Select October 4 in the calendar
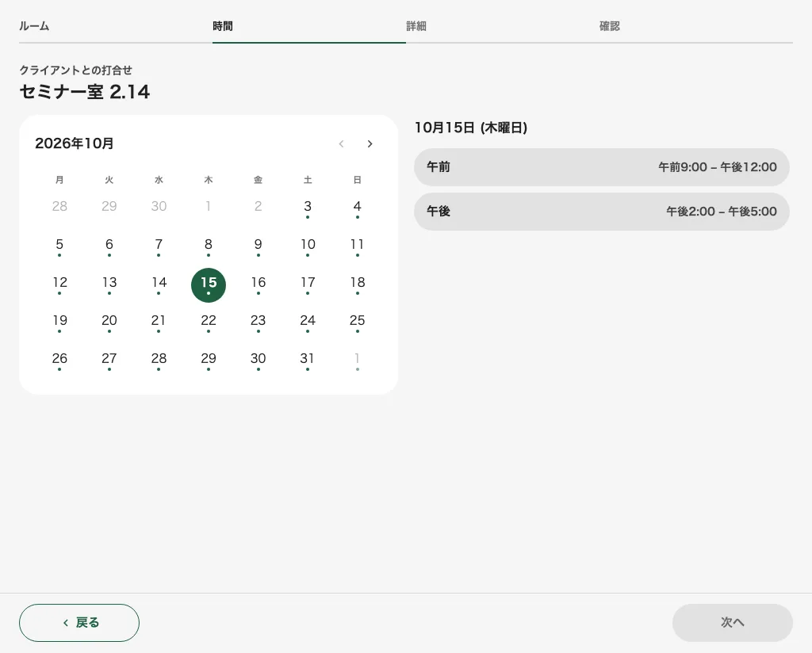 [358, 208]
